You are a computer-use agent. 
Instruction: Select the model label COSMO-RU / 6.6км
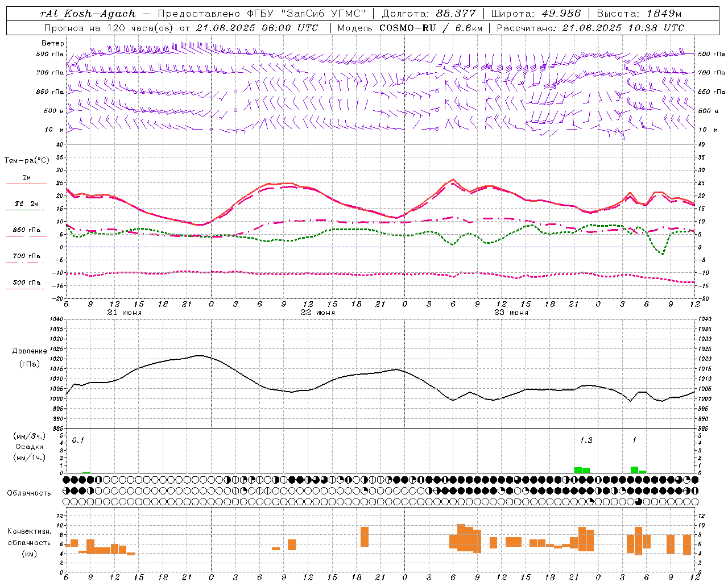click(x=432, y=28)
